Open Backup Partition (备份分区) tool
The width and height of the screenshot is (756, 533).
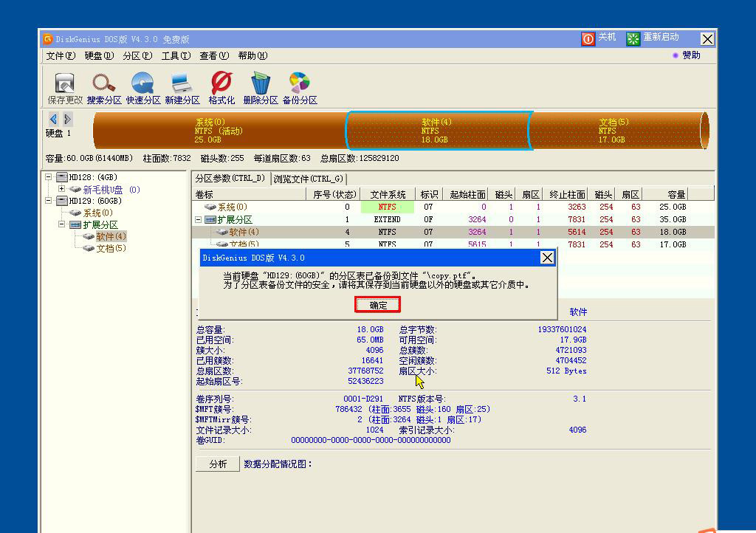[300, 88]
